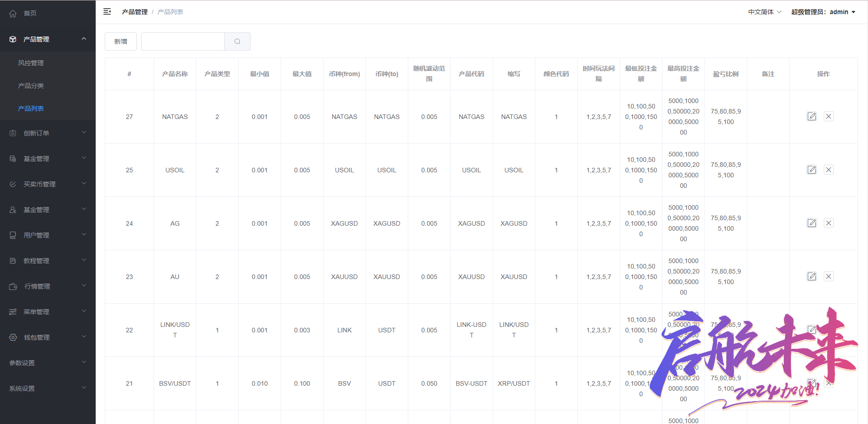868x424 pixels.
Task: Click 产品列表 breadcrumb item
Action: tap(170, 12)
